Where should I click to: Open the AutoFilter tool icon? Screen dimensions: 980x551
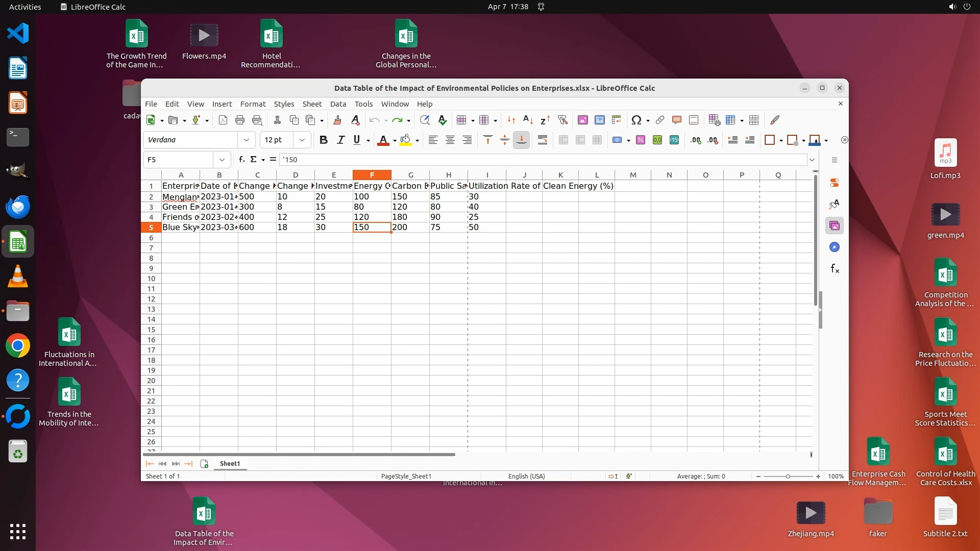click(x=562, y=120)
